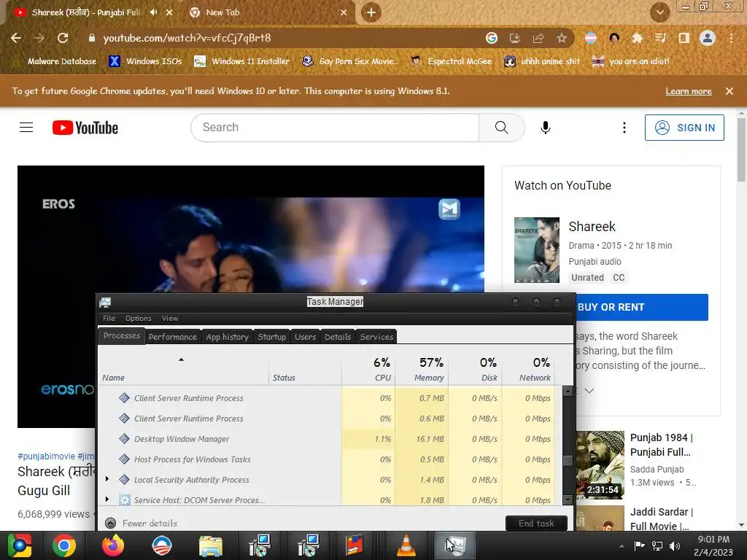Dismiss the Chrome update notice bar
Image resolution: width=747 pixels, height=560 pixels.
point(729,91)
